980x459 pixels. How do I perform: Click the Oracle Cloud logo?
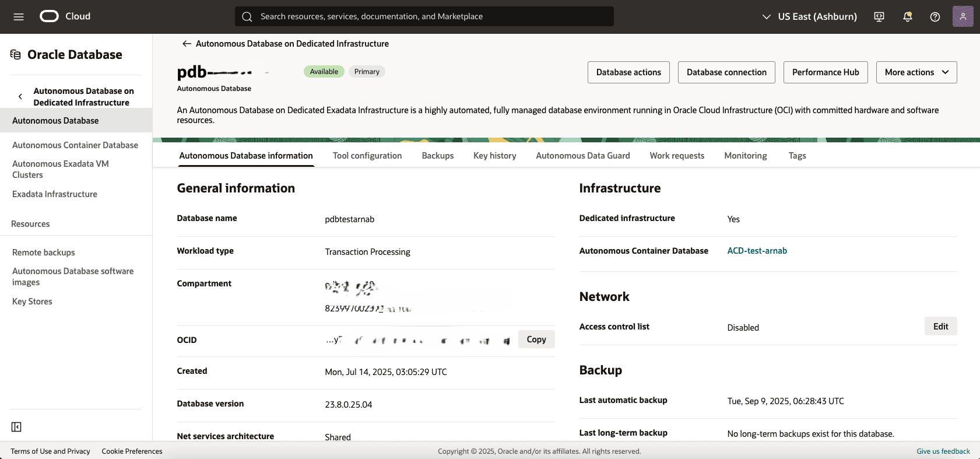click(65, 16)
